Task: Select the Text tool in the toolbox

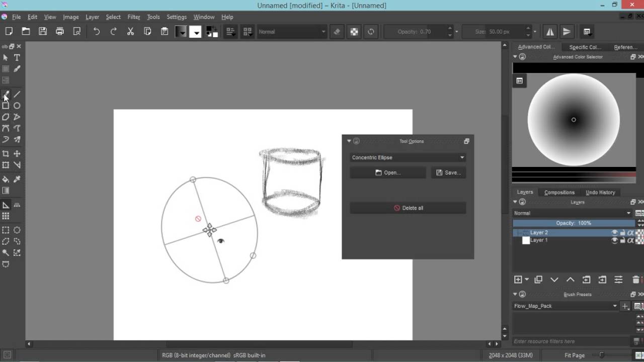Action: coord(17,58)
